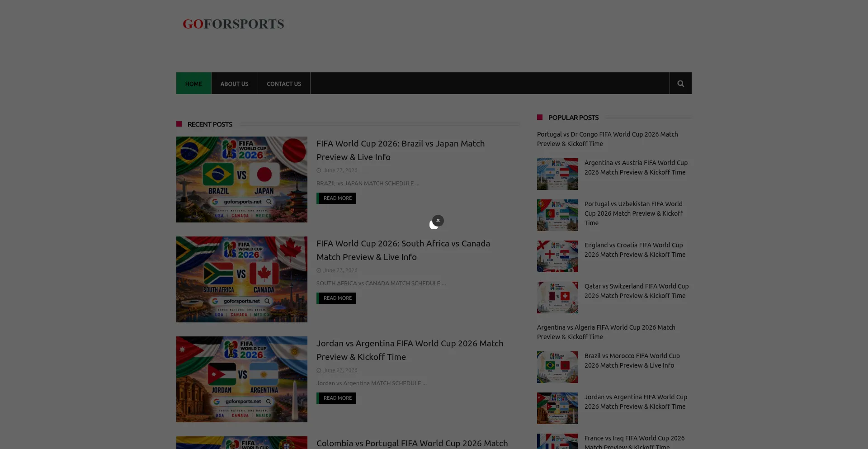The width and height of the screenshot is (868, 449).
Task: Click Jordan vs Argentina MATCH SCHEDULE excerpt
Action: 371,383
